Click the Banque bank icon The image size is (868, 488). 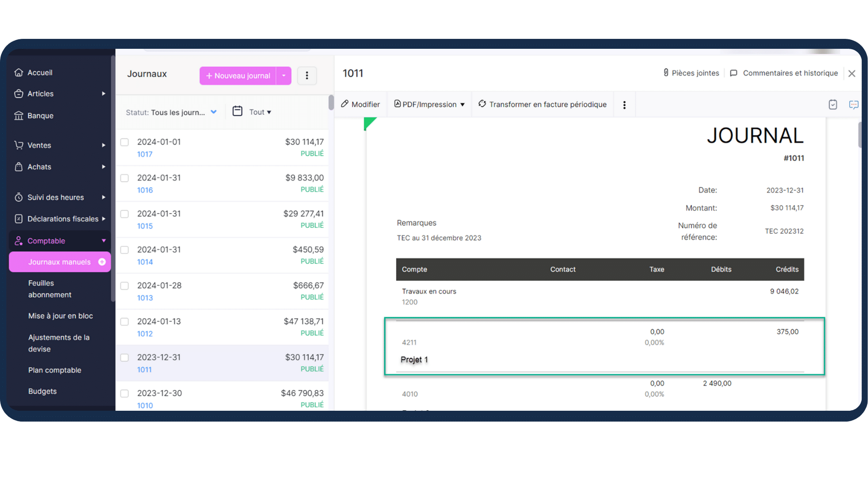coord(19,116)
